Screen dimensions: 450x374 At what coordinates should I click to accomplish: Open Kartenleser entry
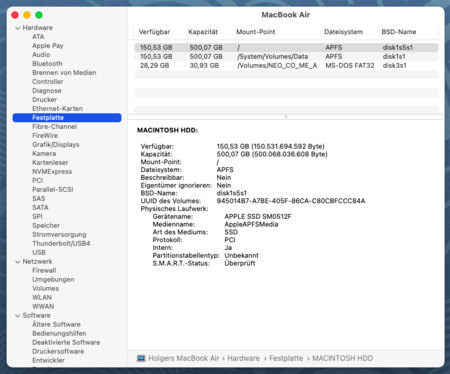click(50, 163)
